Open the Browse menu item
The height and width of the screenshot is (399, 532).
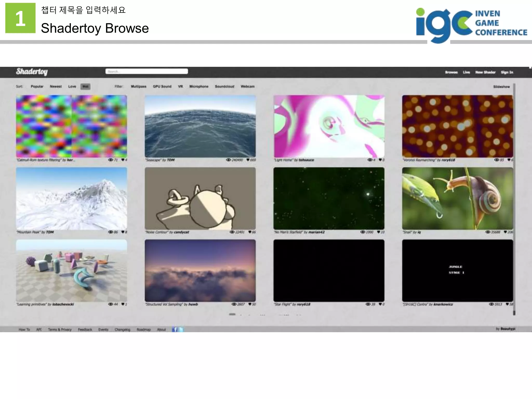(x=451, y=72)
